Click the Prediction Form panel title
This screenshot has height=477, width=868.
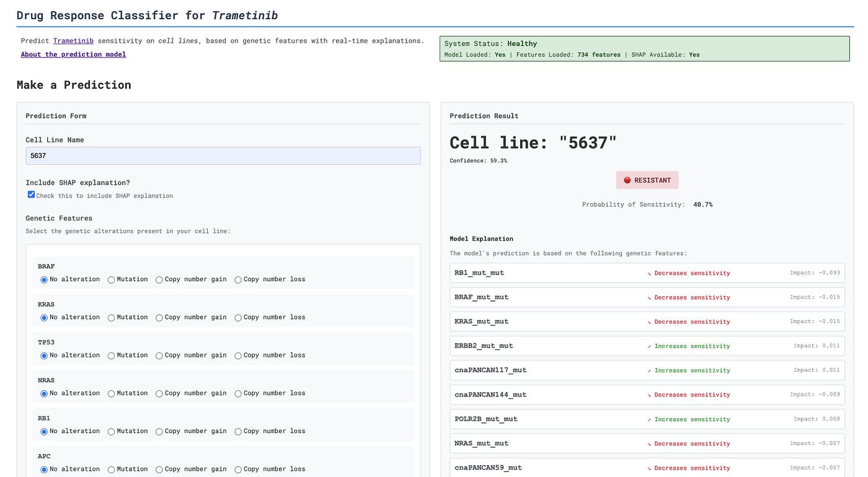56,116
